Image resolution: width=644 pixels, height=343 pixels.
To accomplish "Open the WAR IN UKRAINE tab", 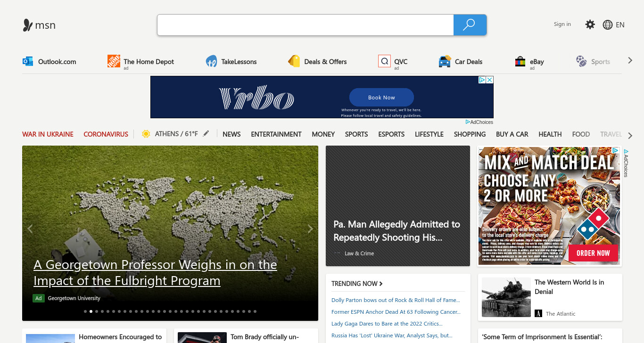I will [x=48, y=134].
